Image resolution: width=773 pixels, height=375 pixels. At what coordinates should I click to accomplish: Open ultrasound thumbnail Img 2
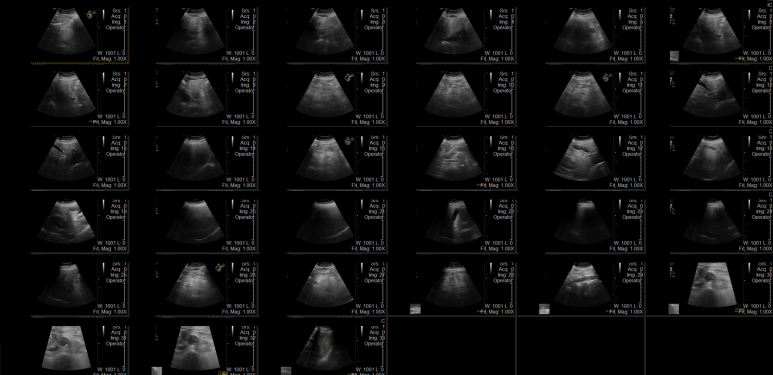(196, 32)
